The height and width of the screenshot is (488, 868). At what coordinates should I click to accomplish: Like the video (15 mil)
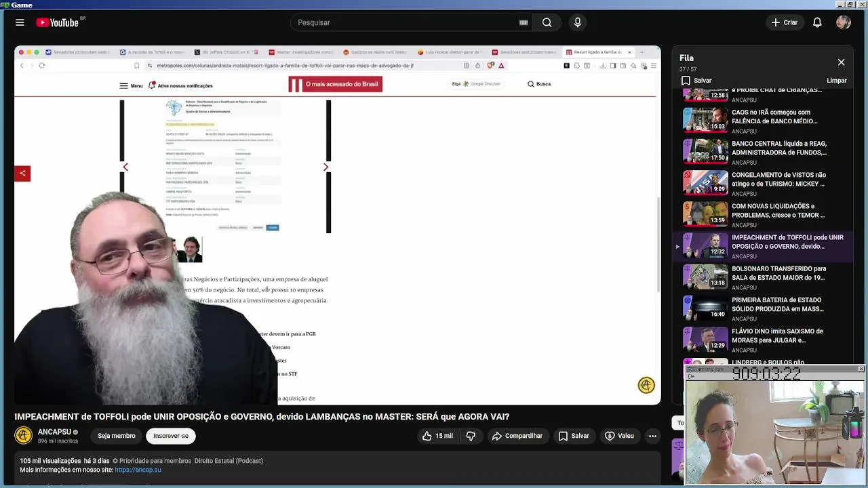[x=437, y=436]
